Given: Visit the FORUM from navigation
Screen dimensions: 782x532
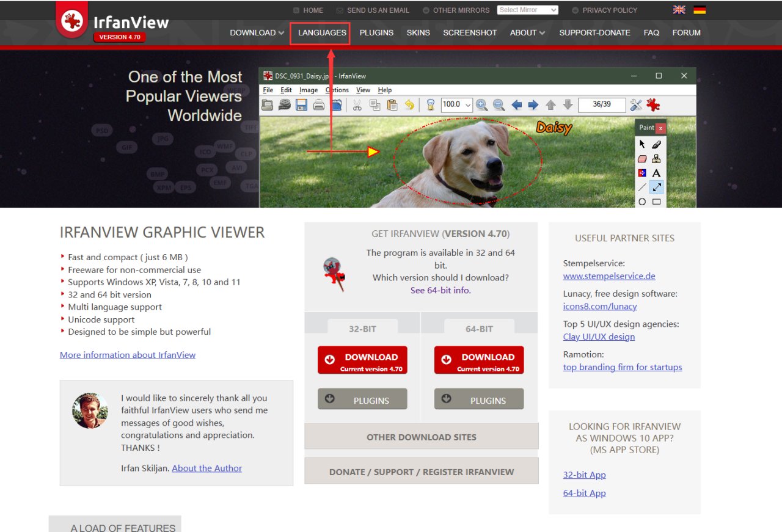Looking at the screenshot, I should pos(687,32).
